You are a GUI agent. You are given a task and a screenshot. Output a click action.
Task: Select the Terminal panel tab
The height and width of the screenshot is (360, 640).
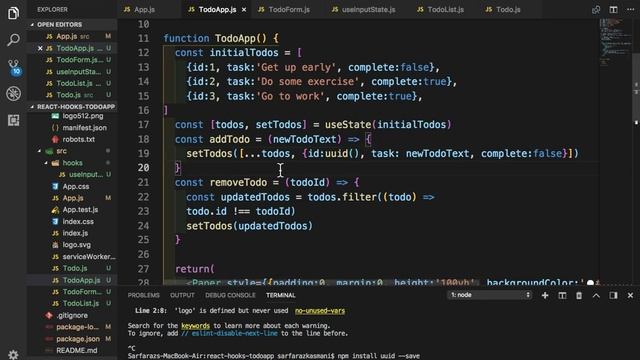click(x=280, y=295)
